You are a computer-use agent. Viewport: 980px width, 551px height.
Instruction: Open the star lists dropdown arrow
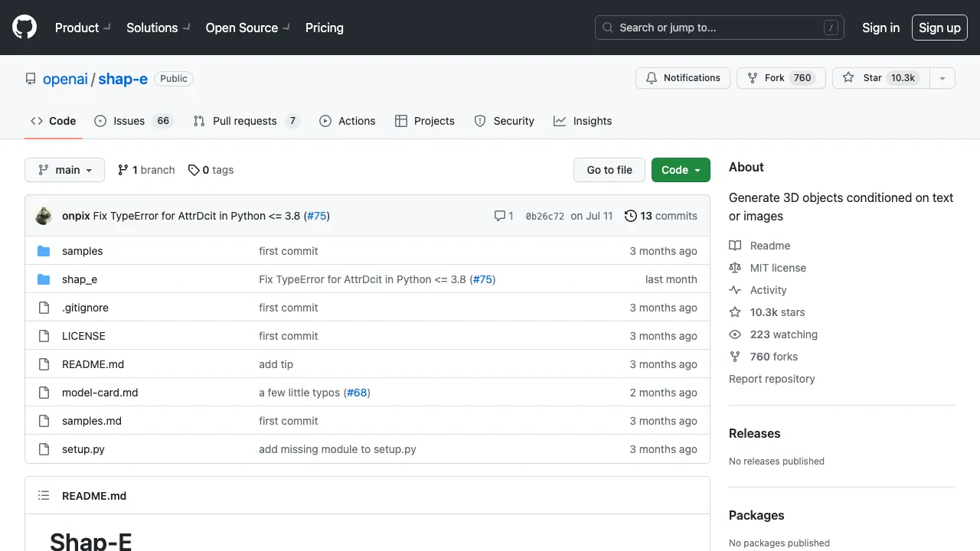[x=942, y=78]
